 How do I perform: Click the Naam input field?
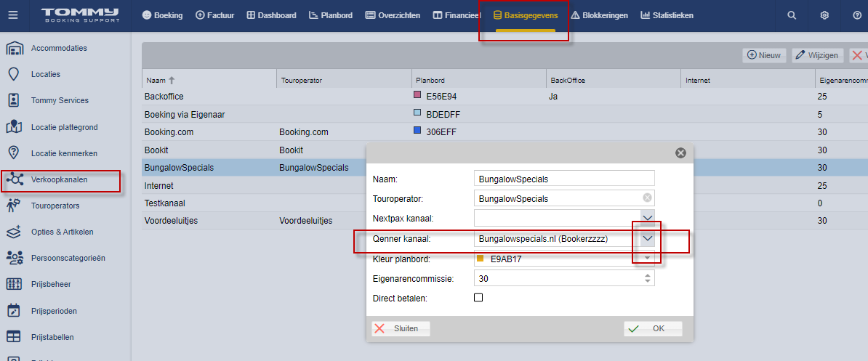point(564,178)
